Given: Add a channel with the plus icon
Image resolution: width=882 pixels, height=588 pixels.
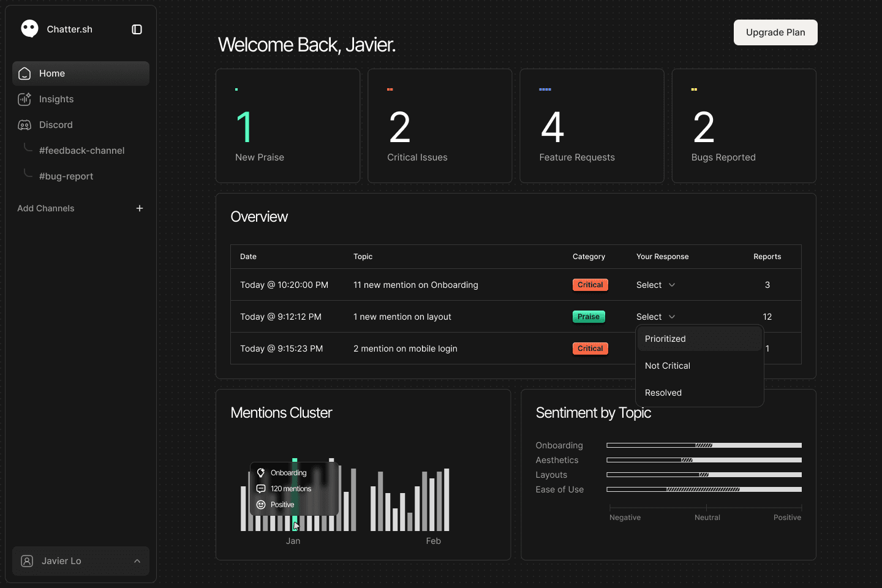Looking at the screenshot, I should (140, 208).
